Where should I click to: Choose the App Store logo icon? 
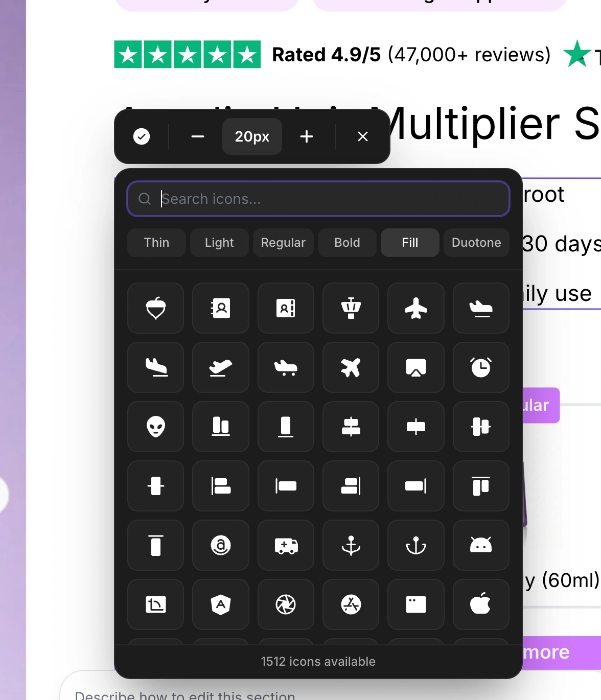click(351, 604)
